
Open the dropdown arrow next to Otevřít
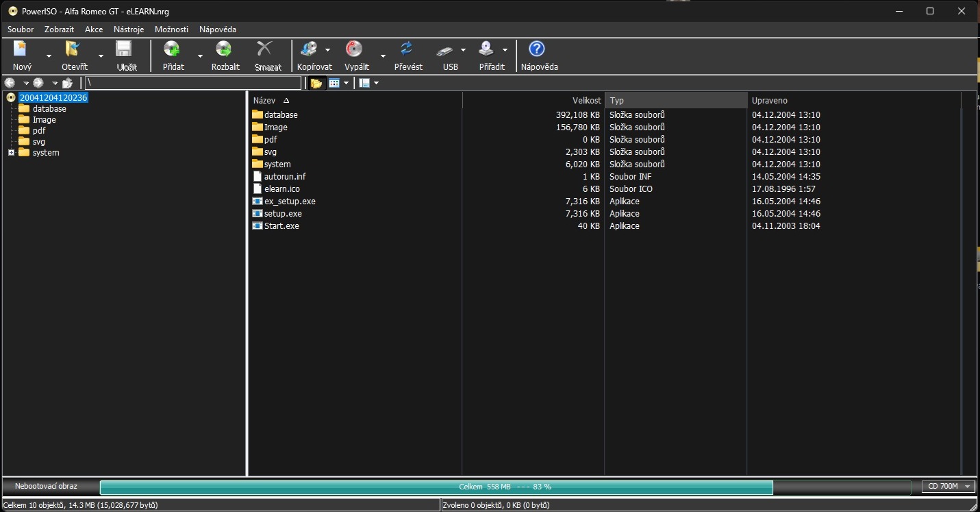[101, 56]
